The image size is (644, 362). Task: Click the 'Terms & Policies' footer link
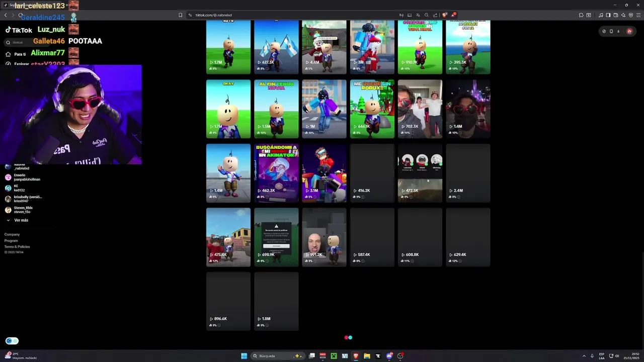click(17, 246)
